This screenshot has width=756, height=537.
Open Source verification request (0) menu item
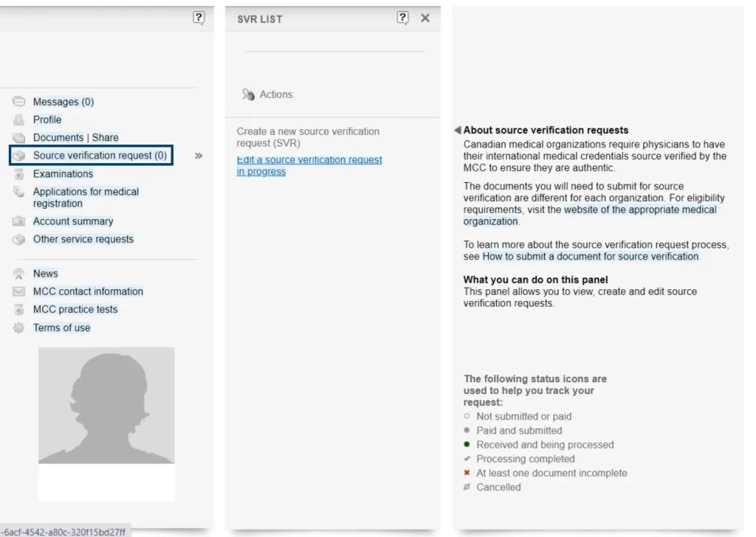coord(99,156)
